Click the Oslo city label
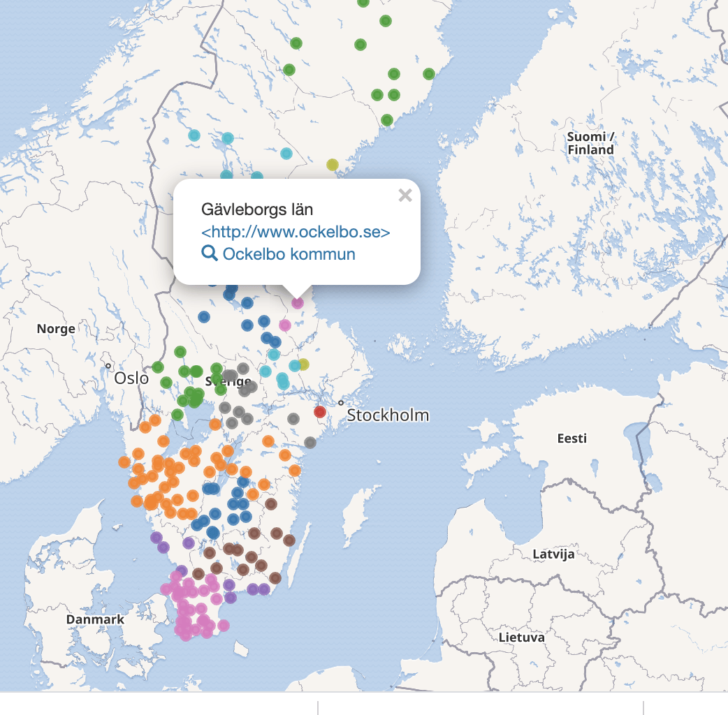This screenshot has height=715, width=728. [x=131, y=378]
